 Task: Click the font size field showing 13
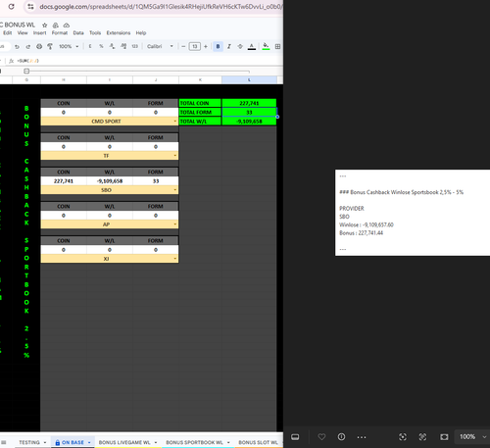point(195,47)
